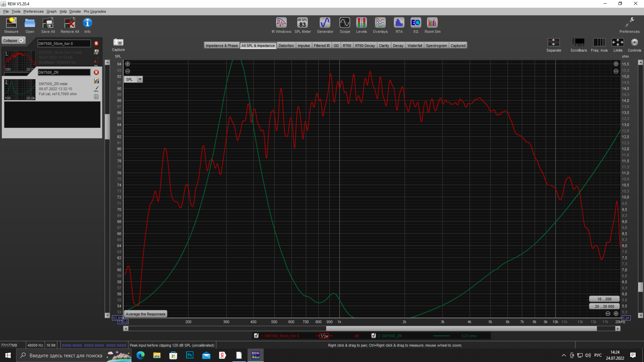Open Preferences via wrench icon
644x362 pixels.
tap(629, 26)
